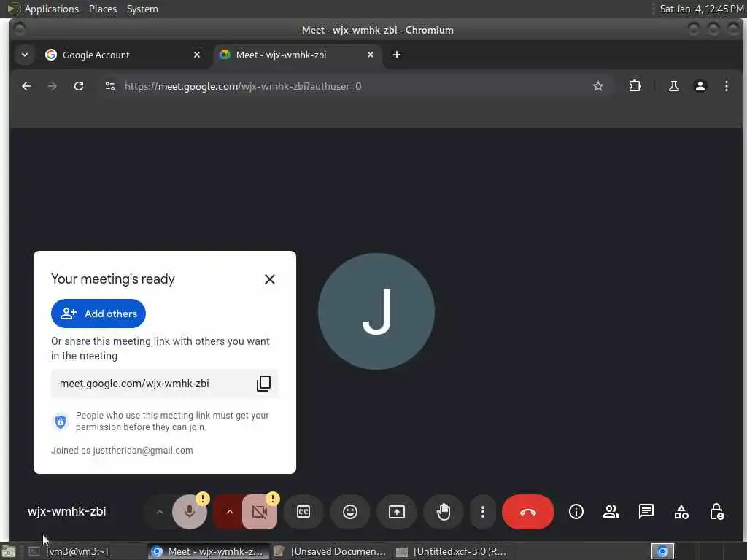Click the show desktop icon in taskbar
The height and width of the screenshot is (560, 747).
(9, 552)
